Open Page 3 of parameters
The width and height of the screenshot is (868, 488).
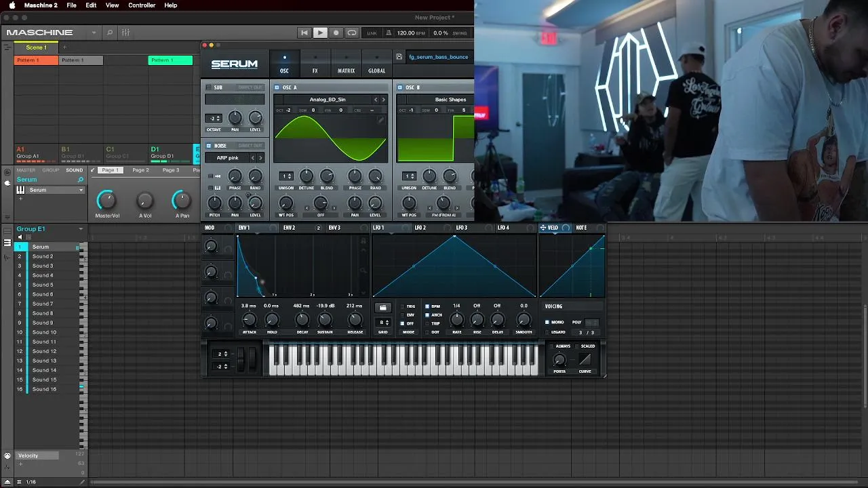point(171,170)
